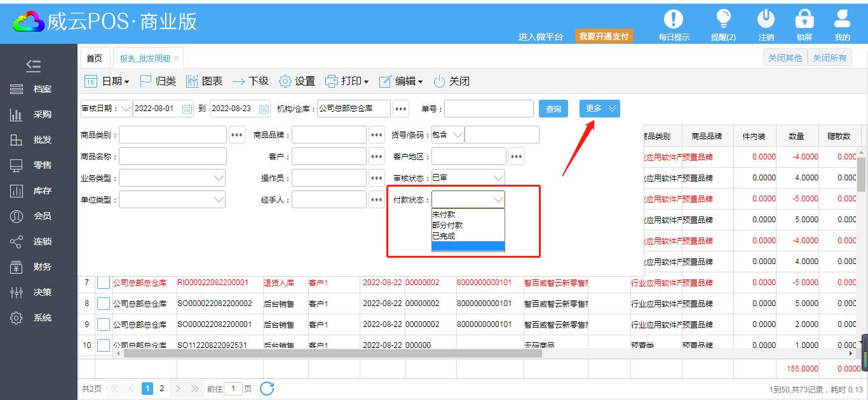Image resolution: width=868 pixels, height=400 pixels.
Task: Click the 注销 power icon
Action: (x=766, y=19)
